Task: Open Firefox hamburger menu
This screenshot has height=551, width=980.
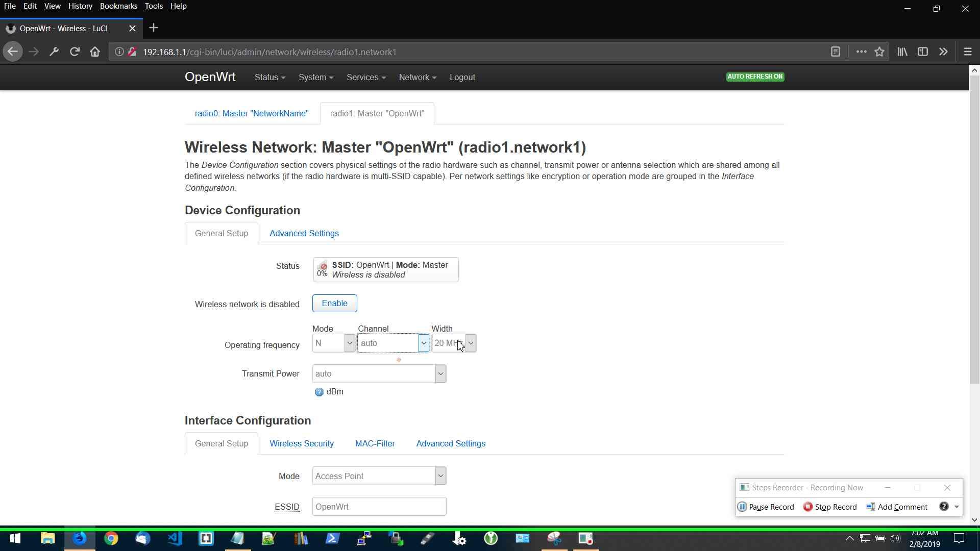Action: pos(967,52)
